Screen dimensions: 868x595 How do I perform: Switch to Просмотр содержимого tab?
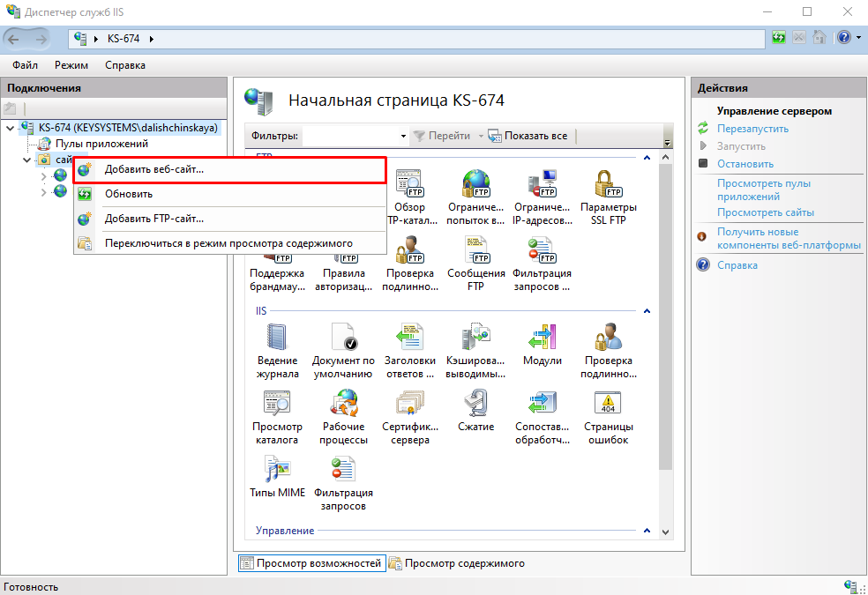(457, 563)
